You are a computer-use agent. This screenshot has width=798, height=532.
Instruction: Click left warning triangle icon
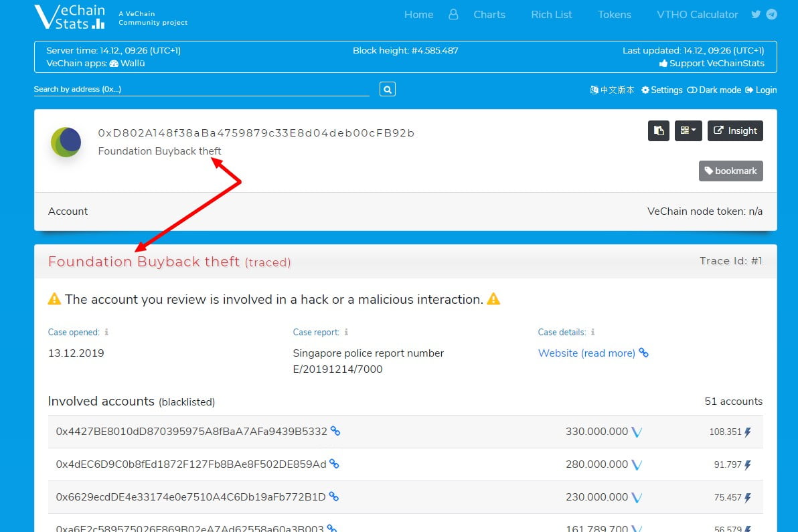54,298
